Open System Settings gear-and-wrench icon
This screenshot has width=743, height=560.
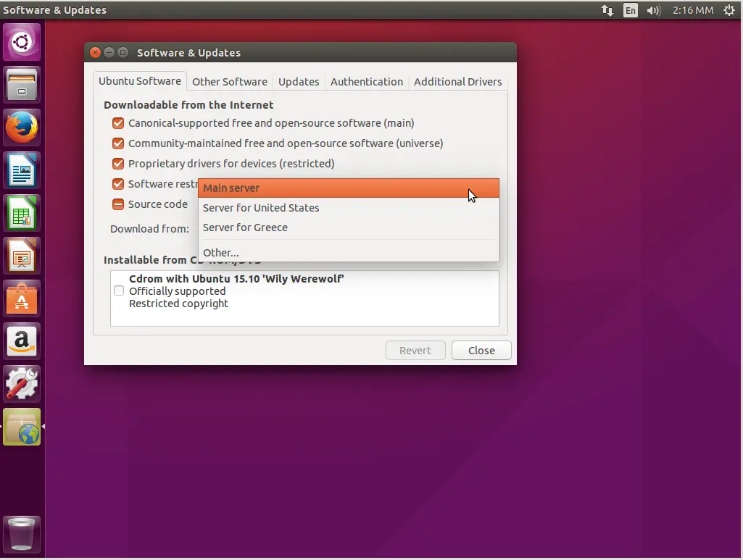tap(22, 384)
